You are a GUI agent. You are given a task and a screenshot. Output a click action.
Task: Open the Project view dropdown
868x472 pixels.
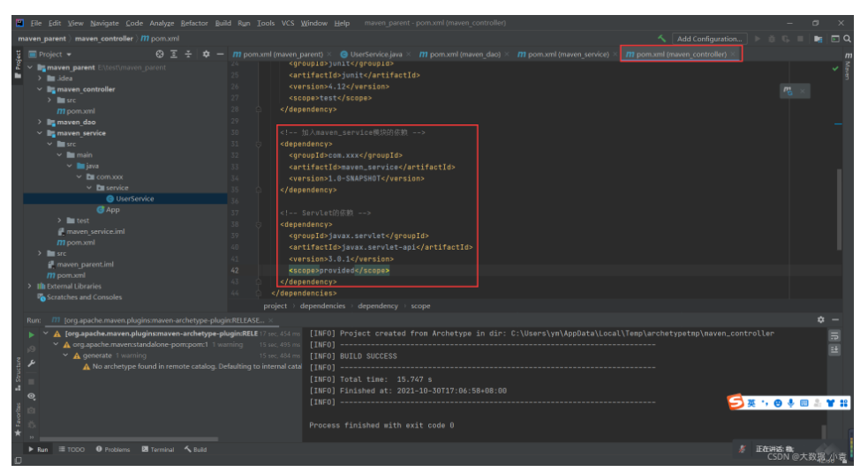[50, 54]
